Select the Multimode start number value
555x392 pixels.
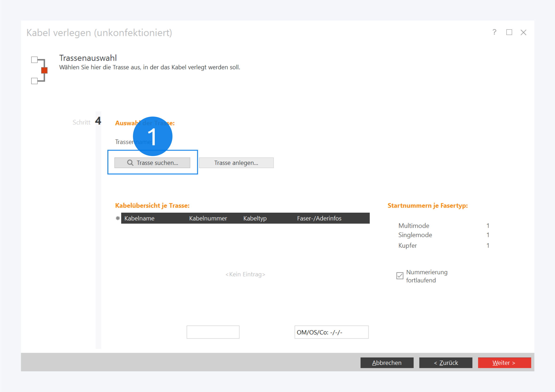point(488,225)
